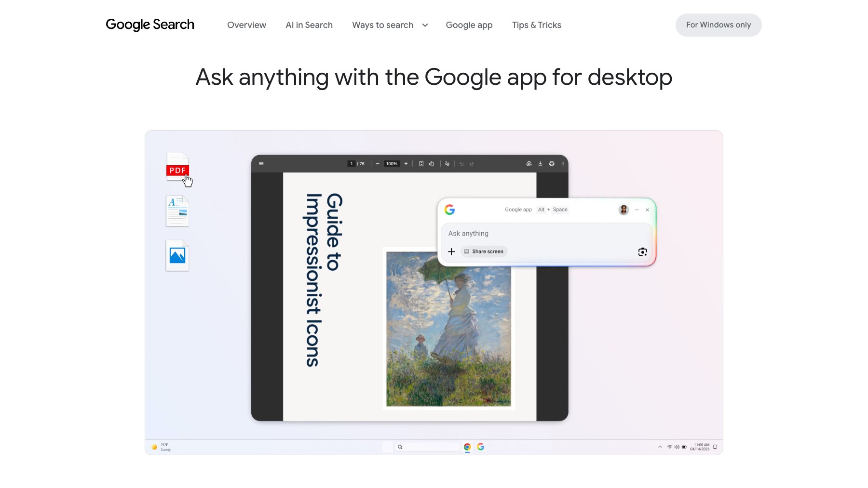Select the PDF file desktop icon
The width and height of the screenshot is (868, 488).
tap(177, 167)
